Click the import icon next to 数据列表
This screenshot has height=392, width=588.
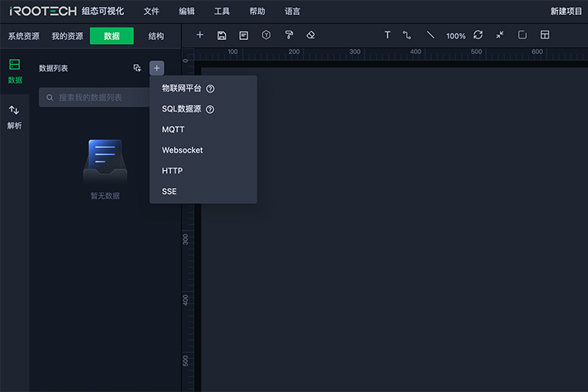137,68
